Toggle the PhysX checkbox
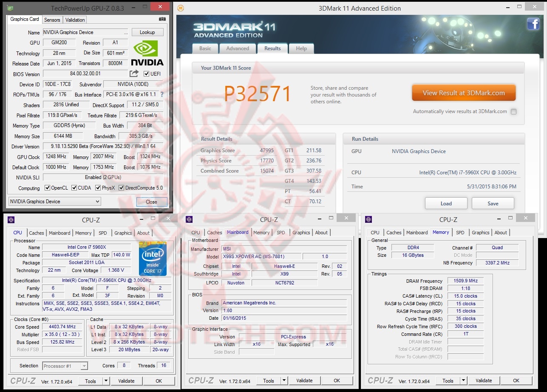The image size is (547, 392). tap(98, 188)
